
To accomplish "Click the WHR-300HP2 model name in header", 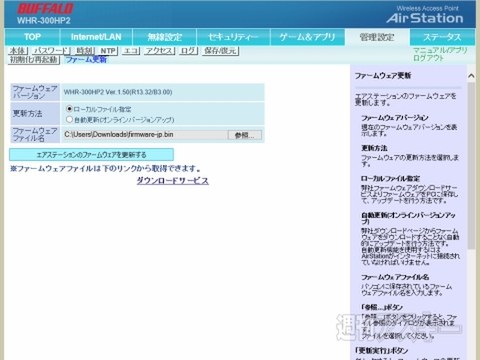I will [x=44, y=21].
